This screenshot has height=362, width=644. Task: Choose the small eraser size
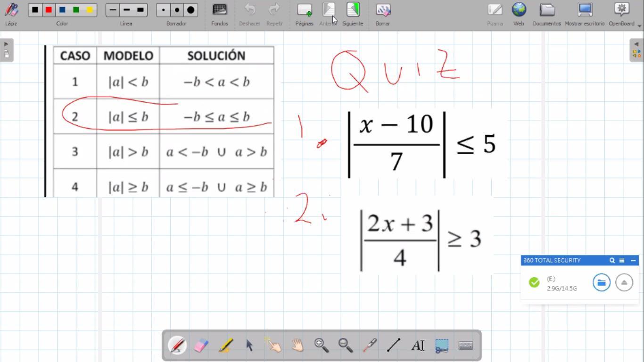pyautogui.click(x=163, y=10)
